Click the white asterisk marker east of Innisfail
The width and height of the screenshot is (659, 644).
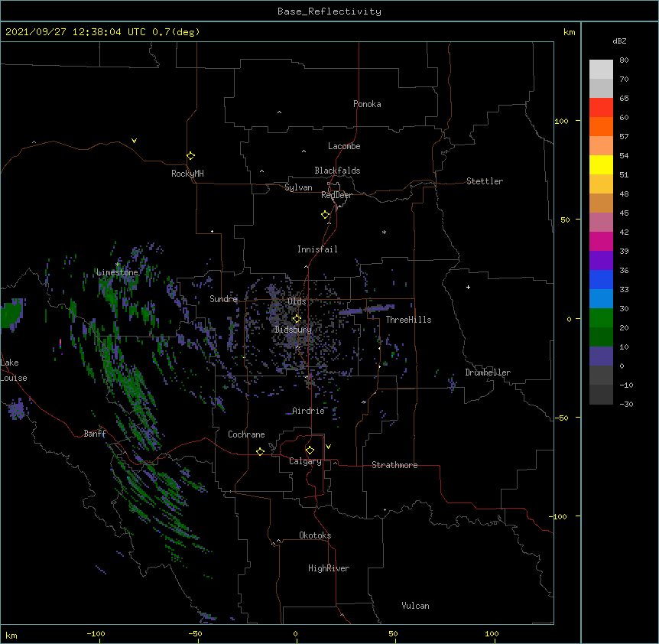pos(384,232)
